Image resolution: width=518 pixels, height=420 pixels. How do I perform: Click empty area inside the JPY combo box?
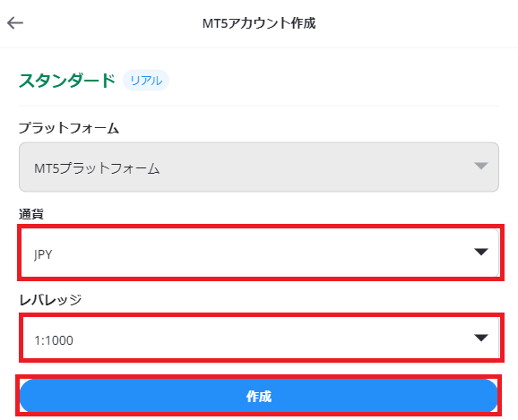(259, 253)
